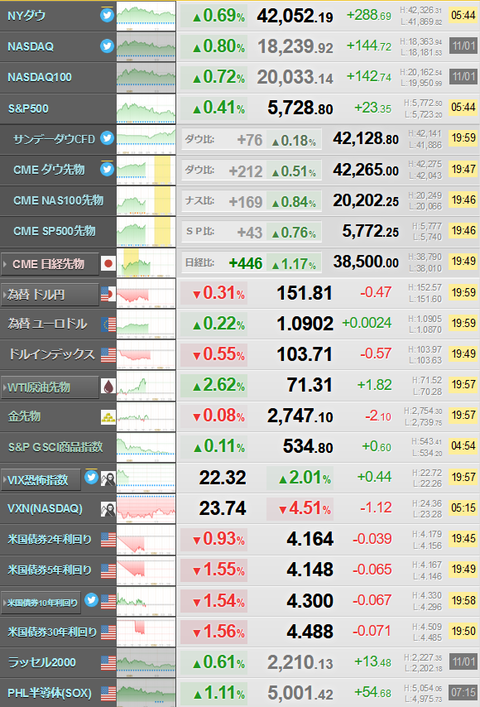Open the NYダウ mini chart
The height and width of the screenshot is (707, 480).
click(x=146, y=16)
